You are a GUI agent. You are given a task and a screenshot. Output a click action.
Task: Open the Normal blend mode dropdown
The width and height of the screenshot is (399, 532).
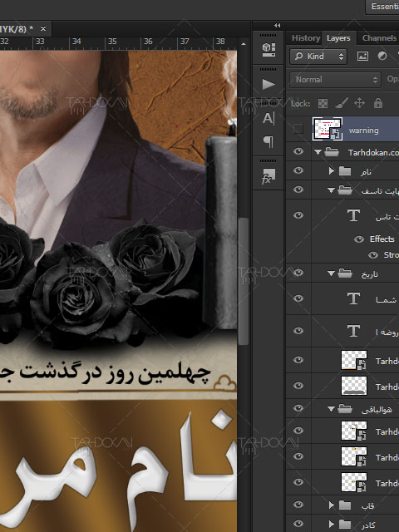(335, 80)
